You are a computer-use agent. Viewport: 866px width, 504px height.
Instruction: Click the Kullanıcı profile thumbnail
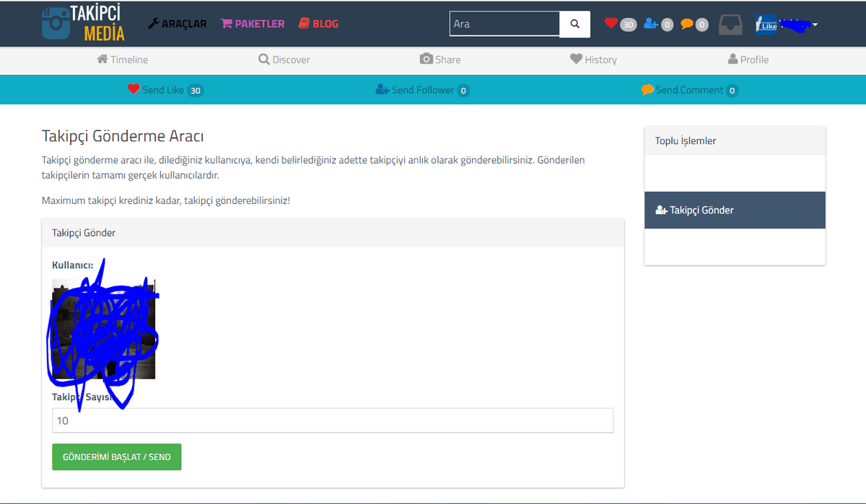(x=104, y=329)
